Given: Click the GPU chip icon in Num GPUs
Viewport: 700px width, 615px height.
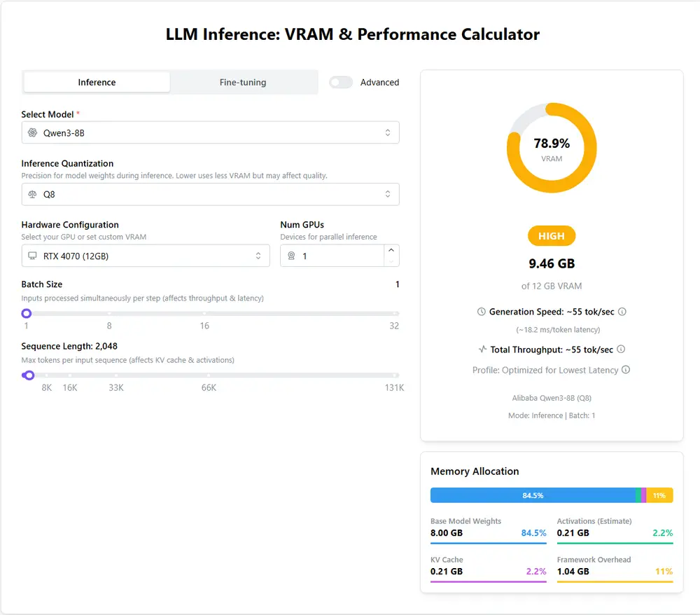Looking at the screenshot, I should tap(291, 256).
